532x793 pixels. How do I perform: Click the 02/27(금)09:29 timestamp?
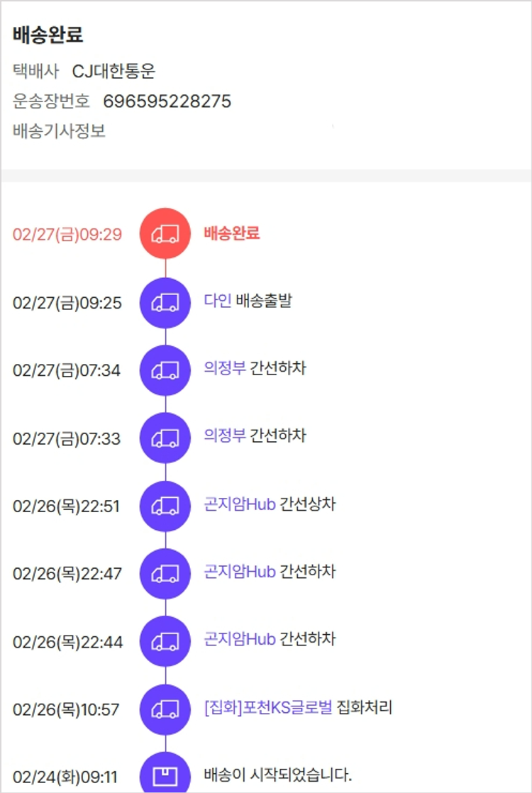67,235
